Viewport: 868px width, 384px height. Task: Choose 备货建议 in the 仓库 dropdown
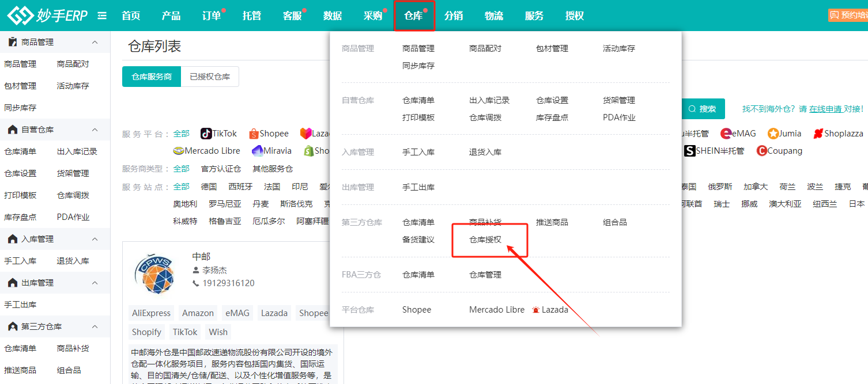(418, 239)
